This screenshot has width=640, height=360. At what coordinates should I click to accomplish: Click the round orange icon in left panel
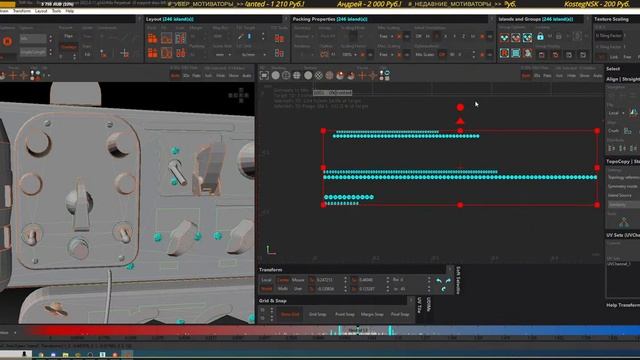pos(7,41)
